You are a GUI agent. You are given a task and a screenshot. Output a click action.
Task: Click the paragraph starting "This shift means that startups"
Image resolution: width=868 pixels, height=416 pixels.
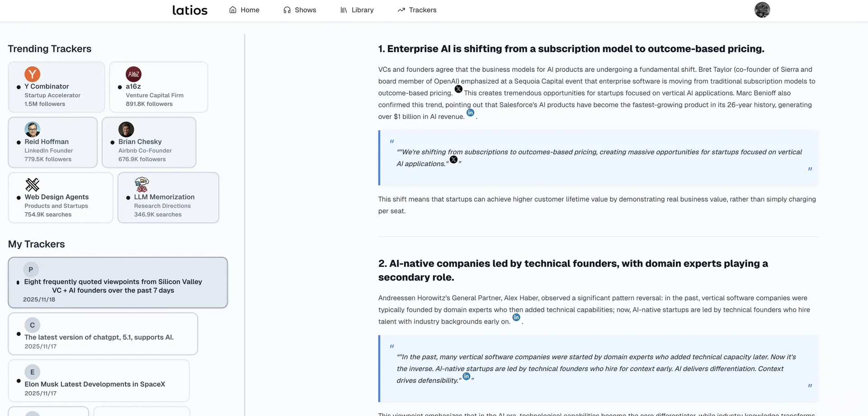point(597,205)
